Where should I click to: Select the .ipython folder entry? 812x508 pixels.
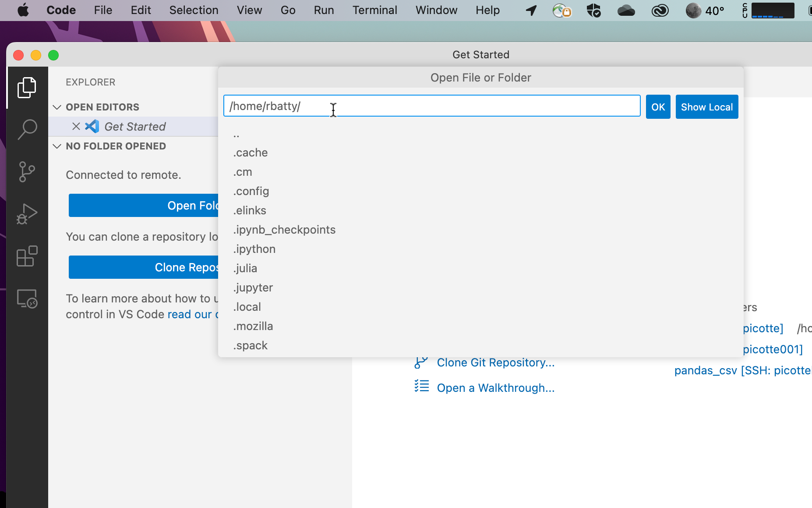click(x=480, y=249)
